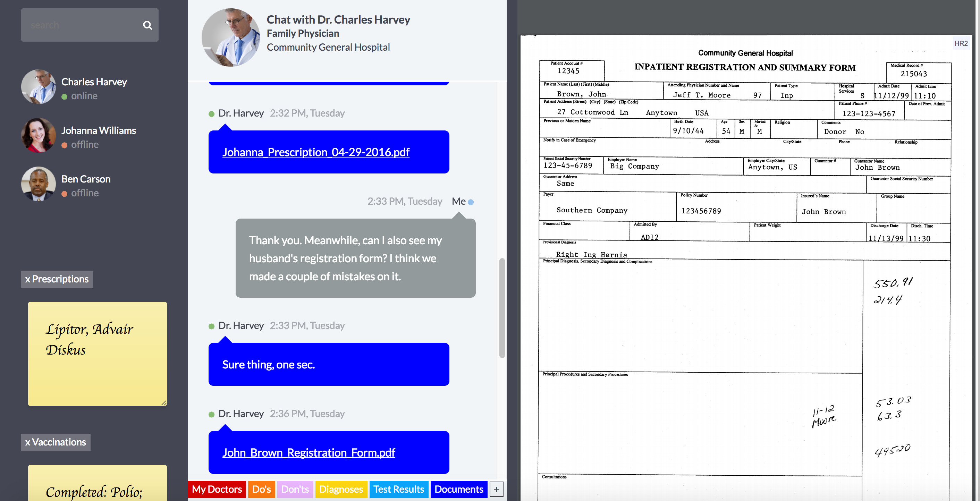This screenshot has height=501, width=980.
Task: Click the search magnifier icon
Action: click(147, 25)
